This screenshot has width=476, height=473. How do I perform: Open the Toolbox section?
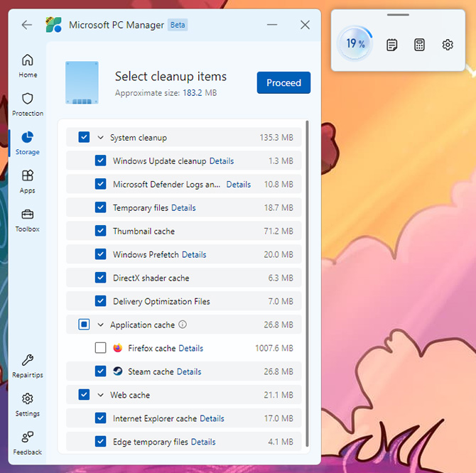tap(28, 220)
